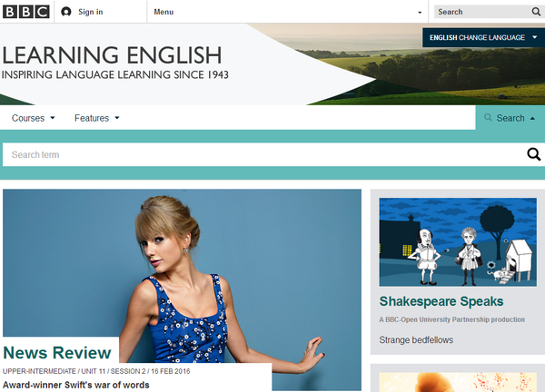Open the News Review heading
This screenshot has height=392, width=545.
57,353
